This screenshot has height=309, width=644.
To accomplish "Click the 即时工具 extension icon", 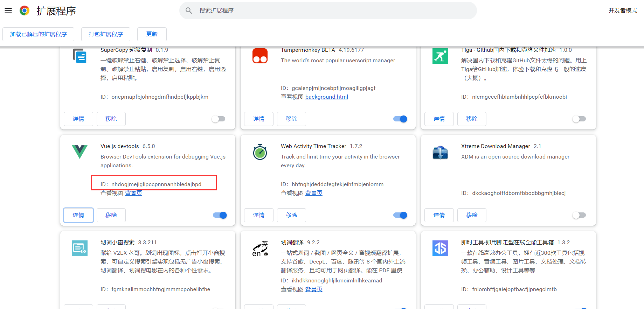I will click(x=440, y=248).
